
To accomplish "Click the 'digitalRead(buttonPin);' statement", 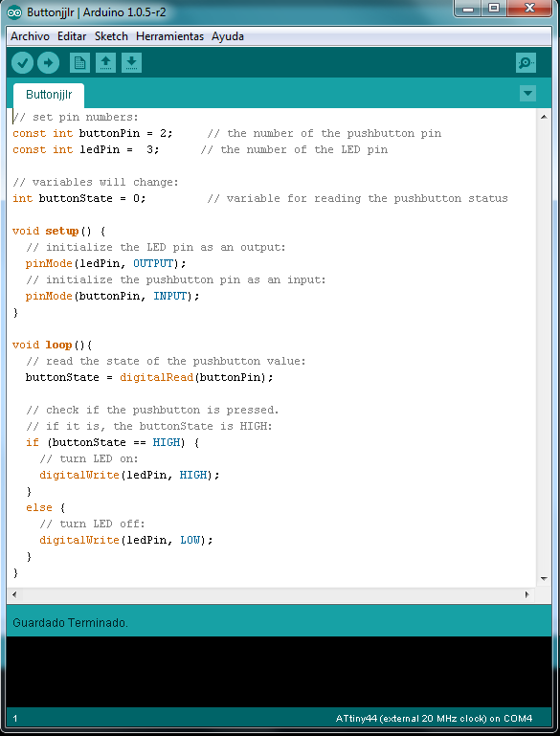I will coord(196,377).
